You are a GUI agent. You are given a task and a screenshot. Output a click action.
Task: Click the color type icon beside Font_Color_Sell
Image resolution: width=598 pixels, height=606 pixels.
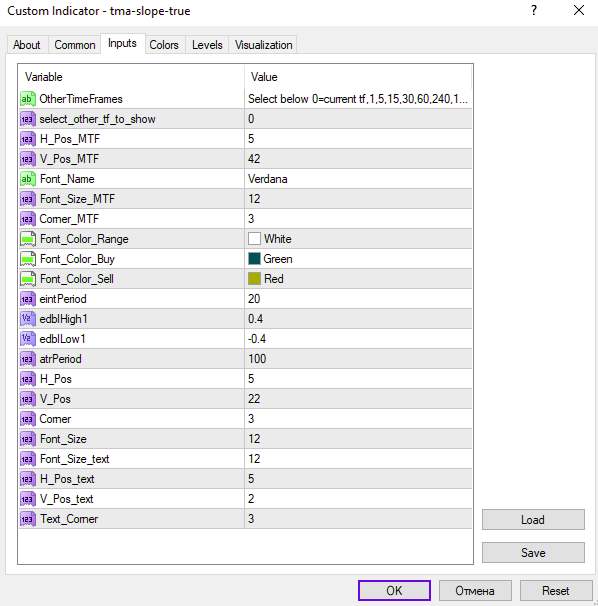click(27, 279)
